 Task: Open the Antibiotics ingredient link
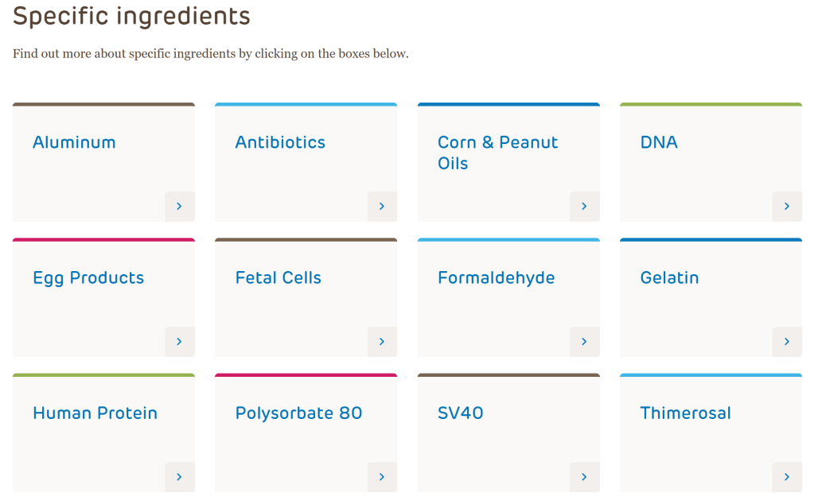point(280,142)
